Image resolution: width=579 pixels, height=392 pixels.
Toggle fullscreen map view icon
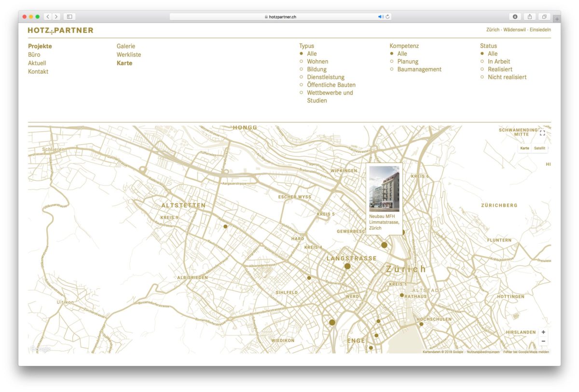tap(542, 133)
